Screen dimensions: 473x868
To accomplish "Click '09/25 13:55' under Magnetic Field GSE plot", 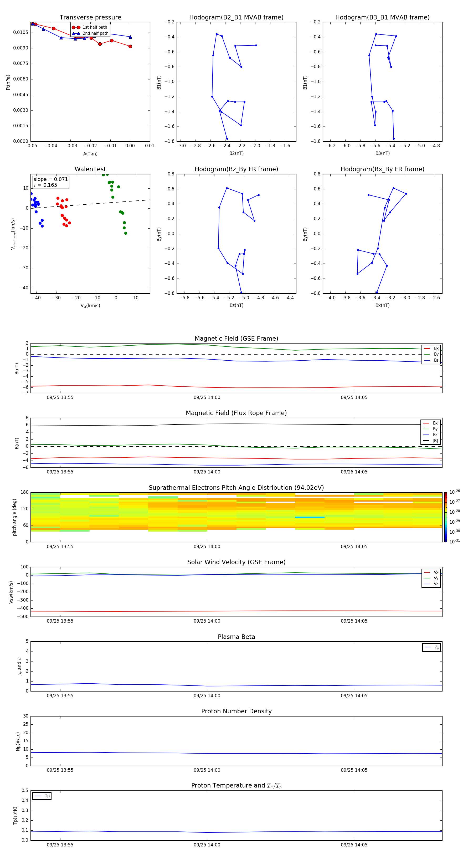I will pyautogui.click(x=60, y=398).
